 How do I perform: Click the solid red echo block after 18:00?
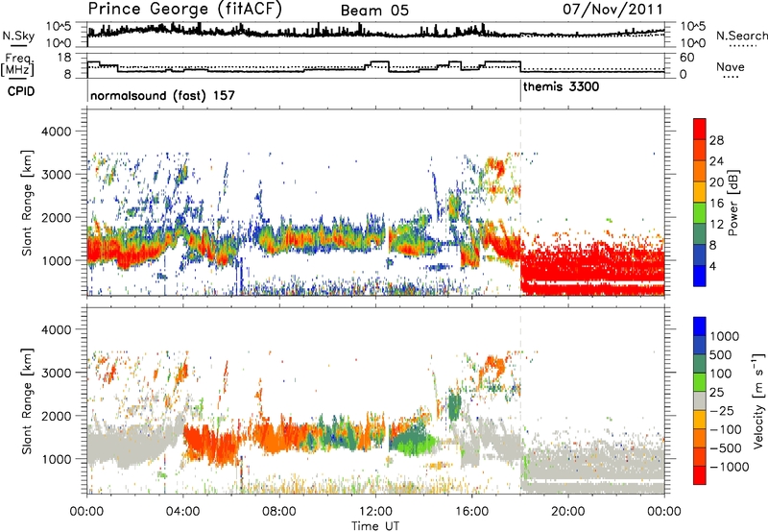click(592, 267)
